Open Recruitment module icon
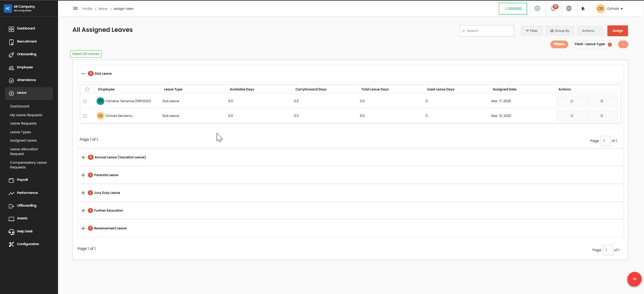 point(11,42)
